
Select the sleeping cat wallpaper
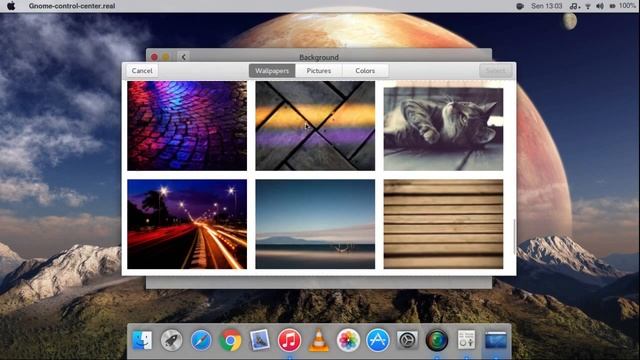443,126
